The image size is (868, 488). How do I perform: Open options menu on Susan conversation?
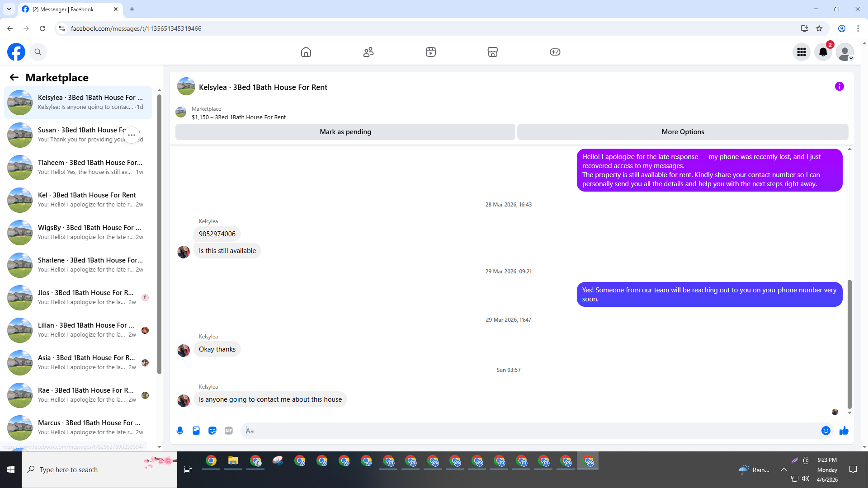[x=132, y=135]
